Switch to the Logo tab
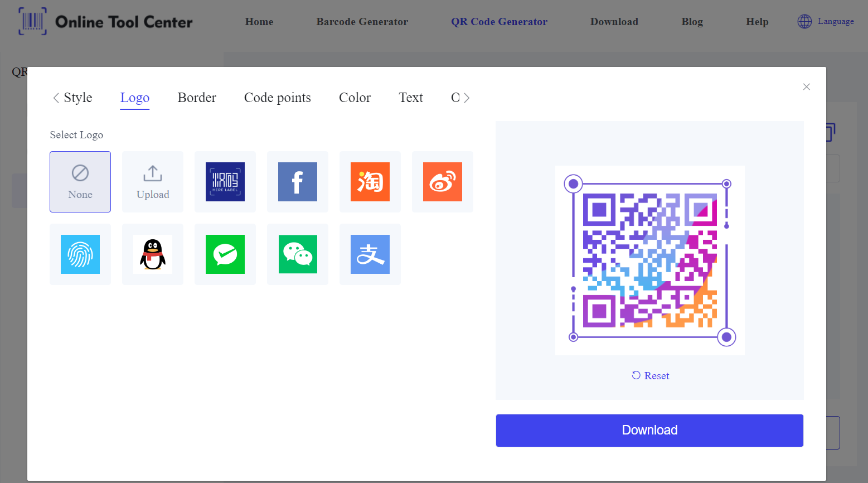The height and width of the screenshot is (483, 868). point(135,98)
